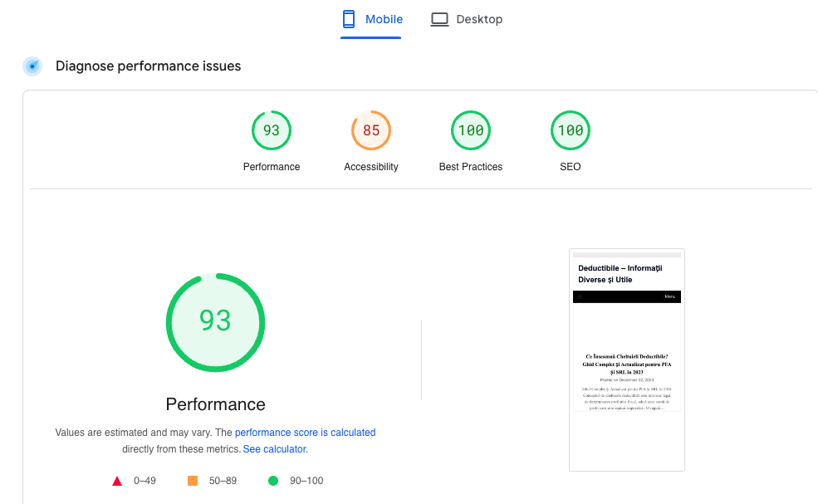This screenshot has height=504, width=818.
Task: Click the "Best Practices" text label
Action: tap(471, 167)
